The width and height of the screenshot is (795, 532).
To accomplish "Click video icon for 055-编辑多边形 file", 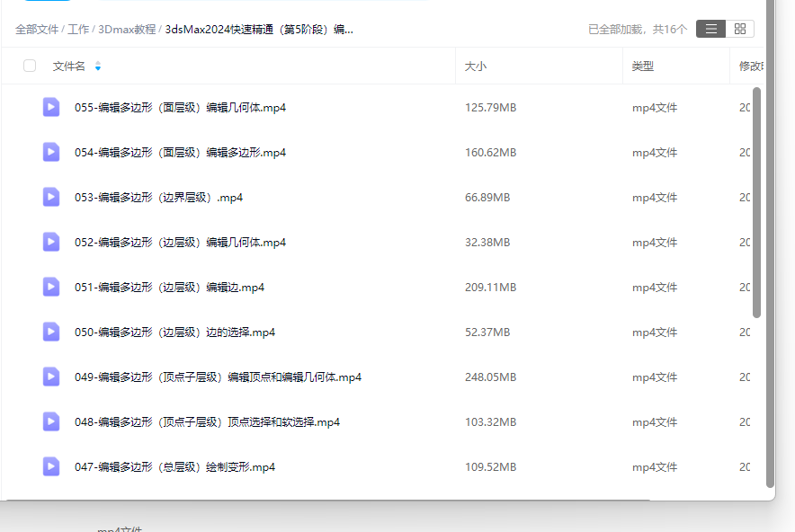I will (x=51, y=107).
